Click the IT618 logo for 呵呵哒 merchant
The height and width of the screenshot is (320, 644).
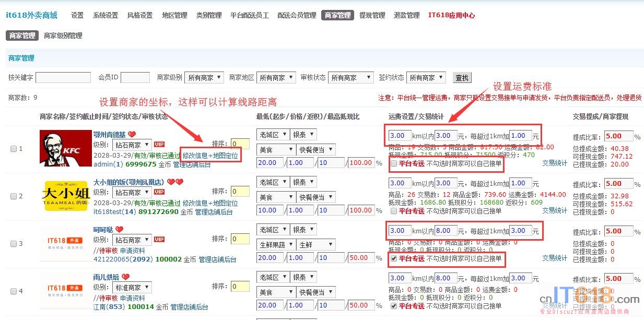coord(65,243)
